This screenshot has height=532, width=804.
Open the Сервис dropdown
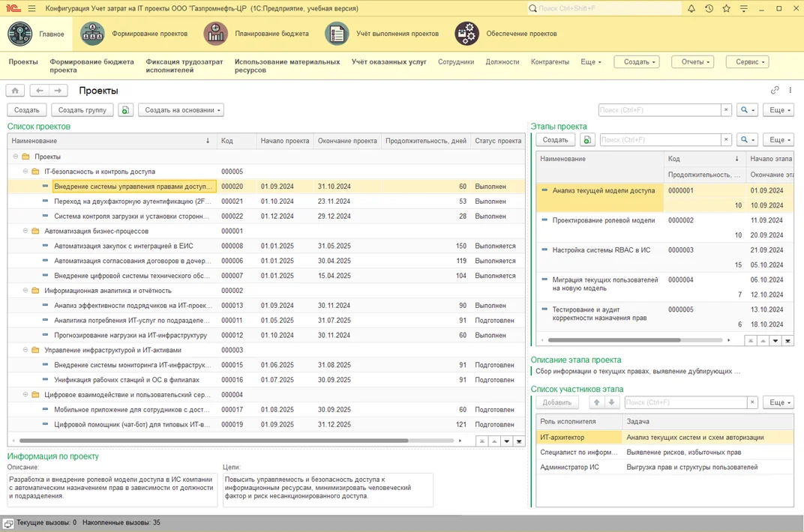tap(748, 62)
